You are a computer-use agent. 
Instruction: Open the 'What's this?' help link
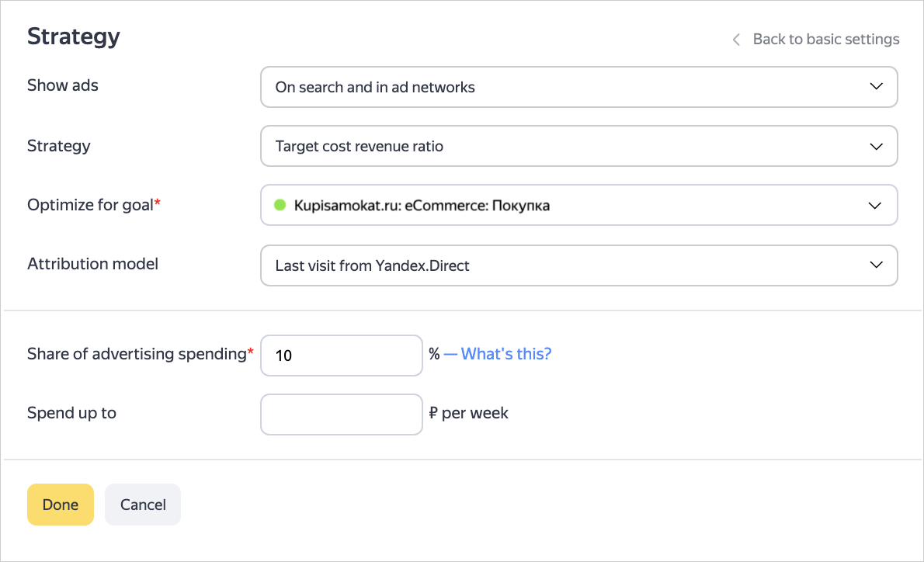point(505,354)
